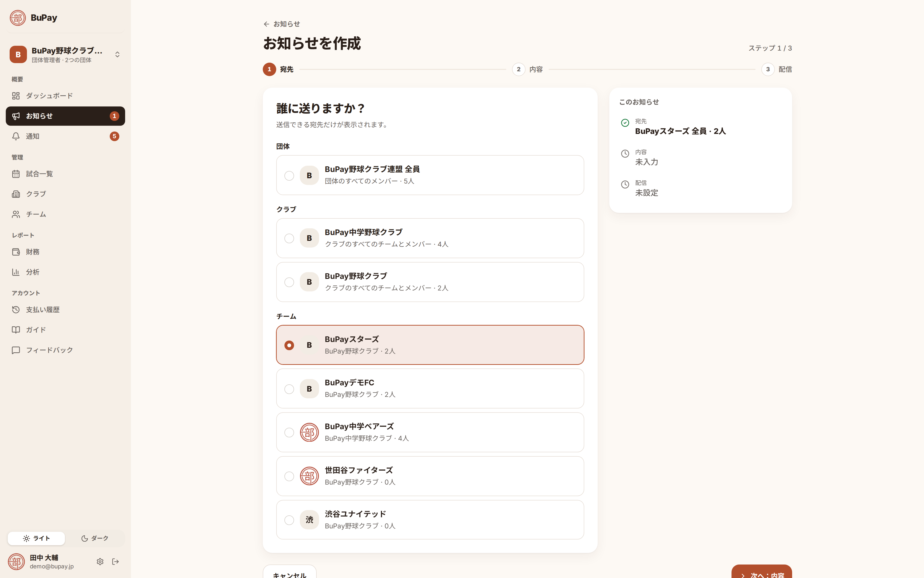Click the building icon for クラブ
This screenshot has width=924, height=578.
click(x=16, y=194)
